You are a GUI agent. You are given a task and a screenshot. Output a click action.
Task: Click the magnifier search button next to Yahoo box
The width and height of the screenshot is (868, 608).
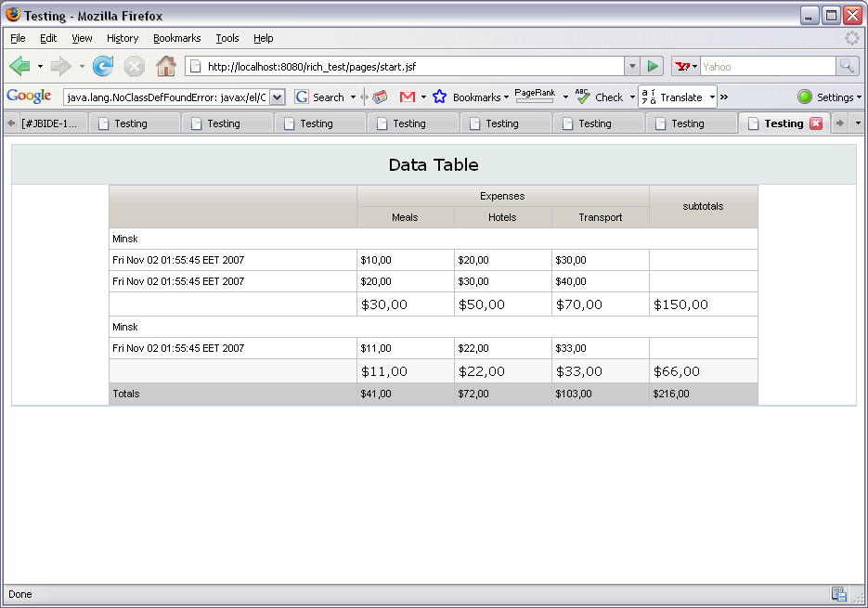coord(847,67)
